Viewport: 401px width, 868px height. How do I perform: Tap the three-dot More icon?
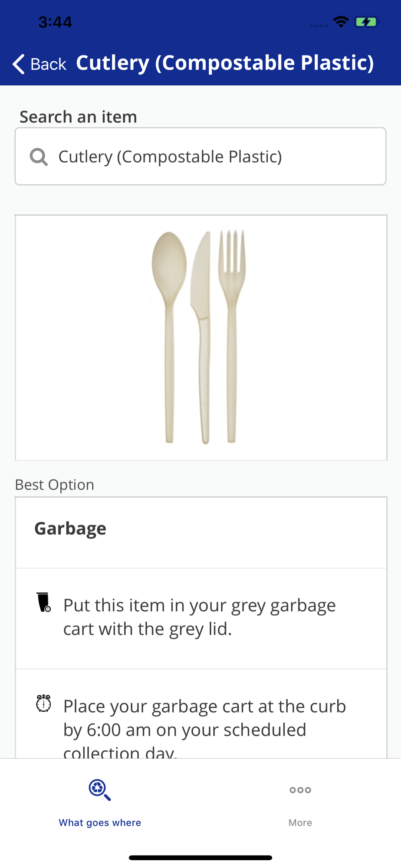click(x=300, y=790)
